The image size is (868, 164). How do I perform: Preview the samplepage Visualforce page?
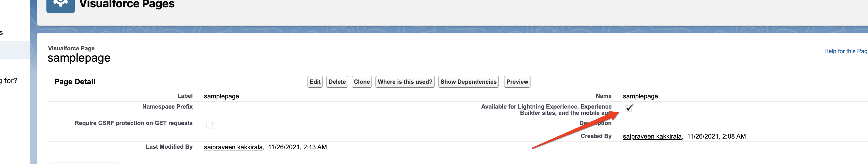click(517, 82)
